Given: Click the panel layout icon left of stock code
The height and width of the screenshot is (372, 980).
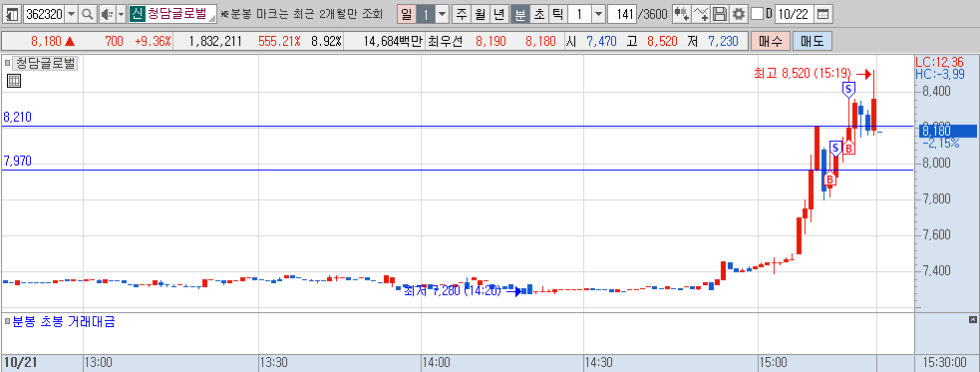Looking at the screenshot, I should point(13,14).
